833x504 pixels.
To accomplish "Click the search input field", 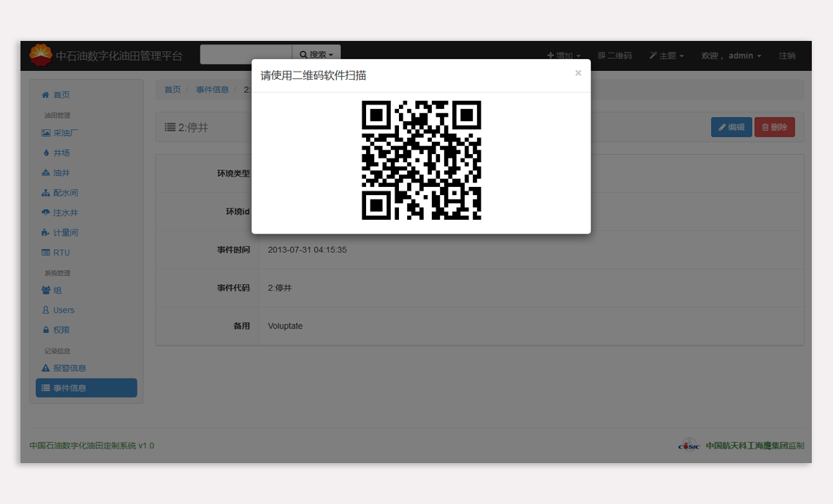I will click(246, 55).
